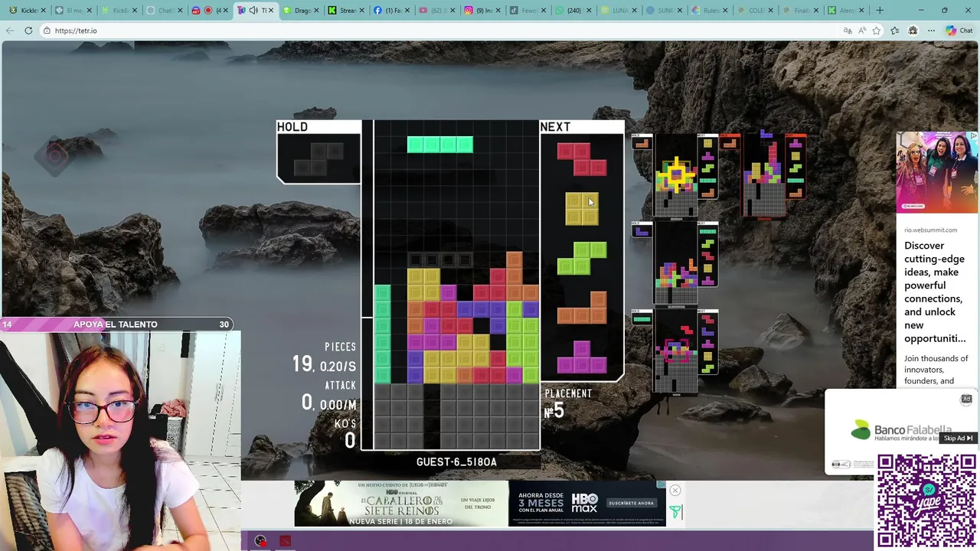Skip the Banco Falabella ad
The width and height of the screenshot is (980, 551).
click(957, 439)
